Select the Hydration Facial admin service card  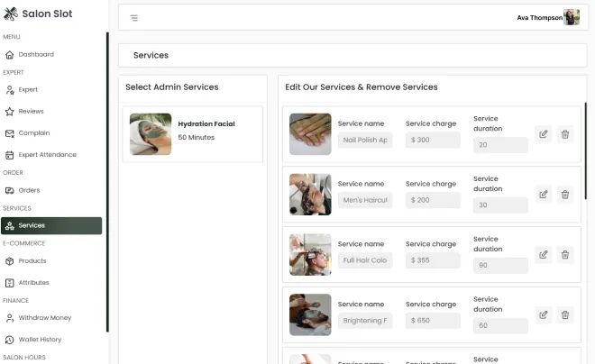click(192, 134)
